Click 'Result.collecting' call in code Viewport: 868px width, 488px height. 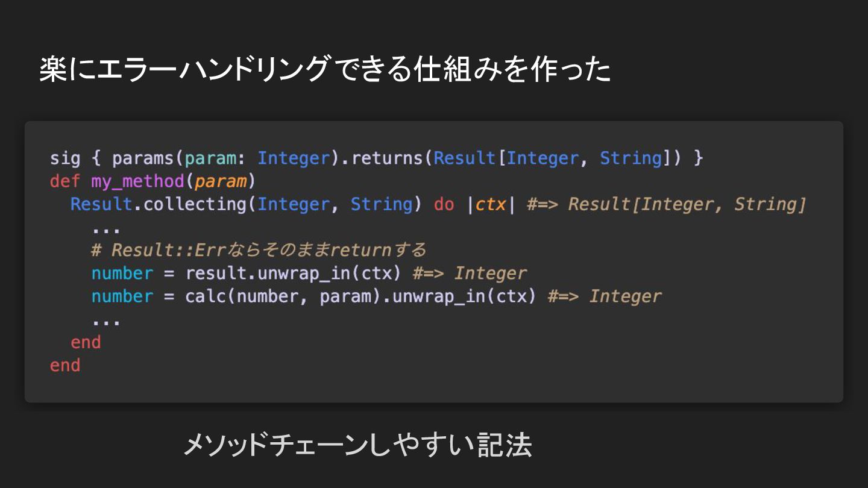[x=159, y=204]
